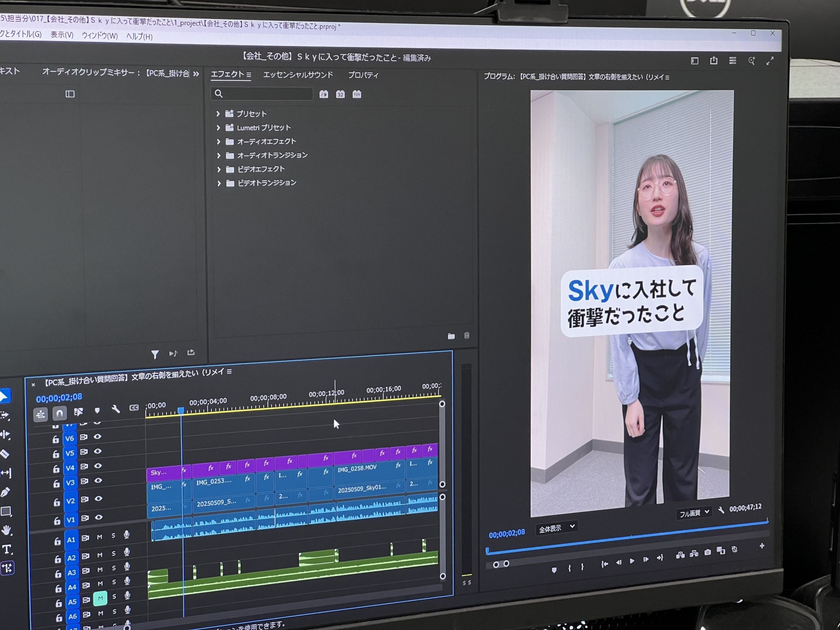Switch to エッセンシャルサウンド tab

tap(298, 75)
